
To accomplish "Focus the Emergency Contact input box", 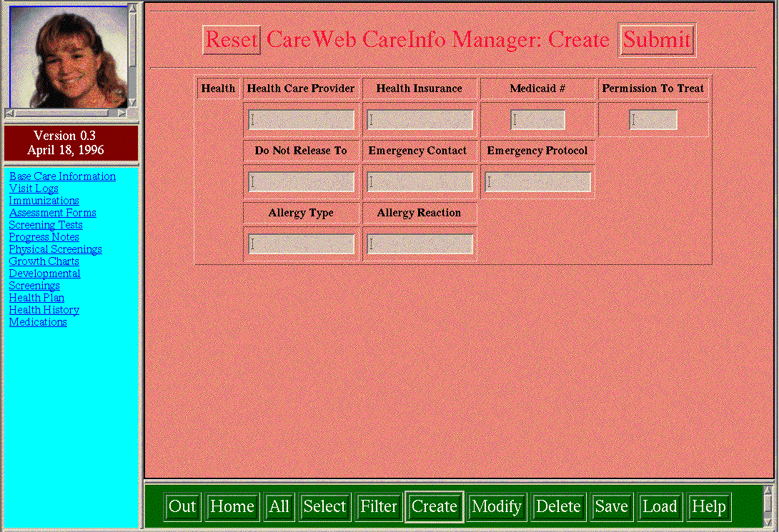I will (420, 182).
